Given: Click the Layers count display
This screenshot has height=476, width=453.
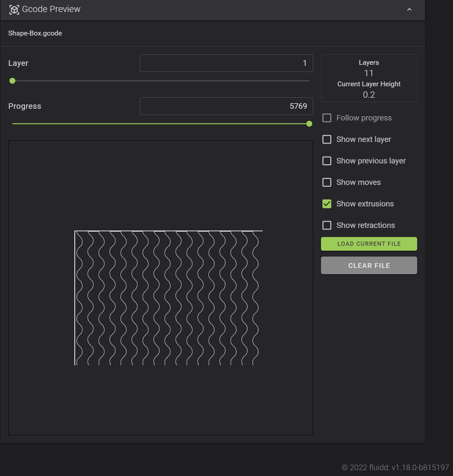Looking at the screenshot, I should pos(369,73).
